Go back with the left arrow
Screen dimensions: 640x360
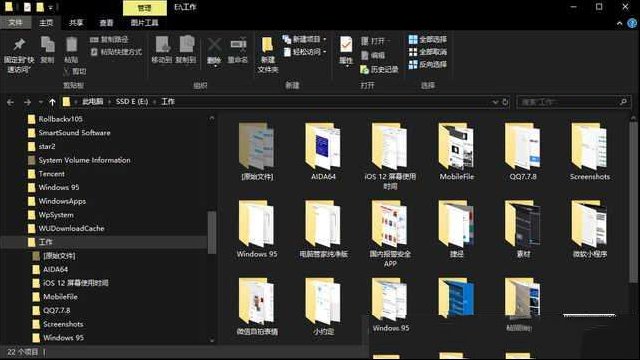pyautogui.click(x=11, y=102)
